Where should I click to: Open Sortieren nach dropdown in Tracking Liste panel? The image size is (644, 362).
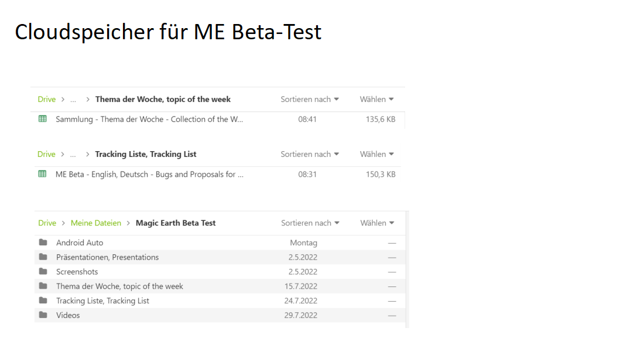pyautogui.click(x=309, y=155)
